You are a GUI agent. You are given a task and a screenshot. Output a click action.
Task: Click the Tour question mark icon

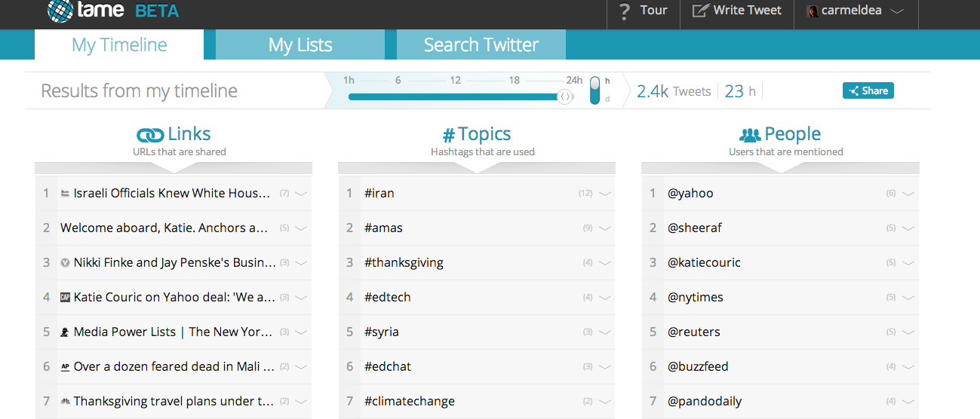point(624,11)
